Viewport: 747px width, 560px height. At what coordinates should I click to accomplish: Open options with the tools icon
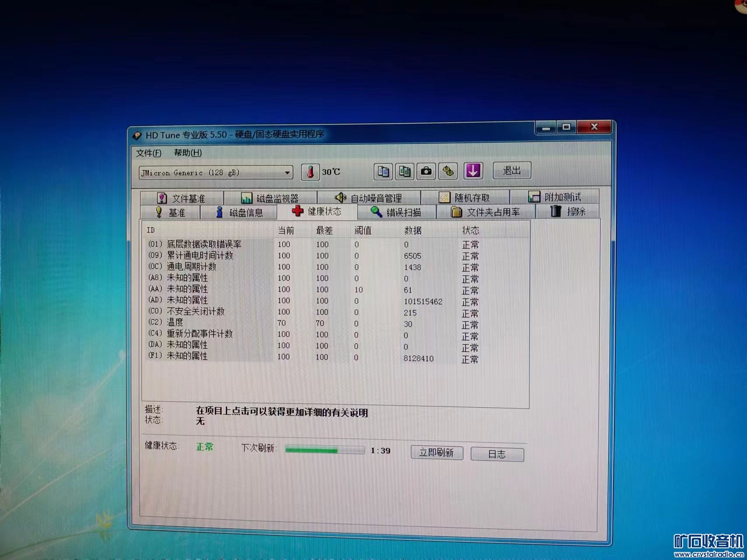[448, 171]
